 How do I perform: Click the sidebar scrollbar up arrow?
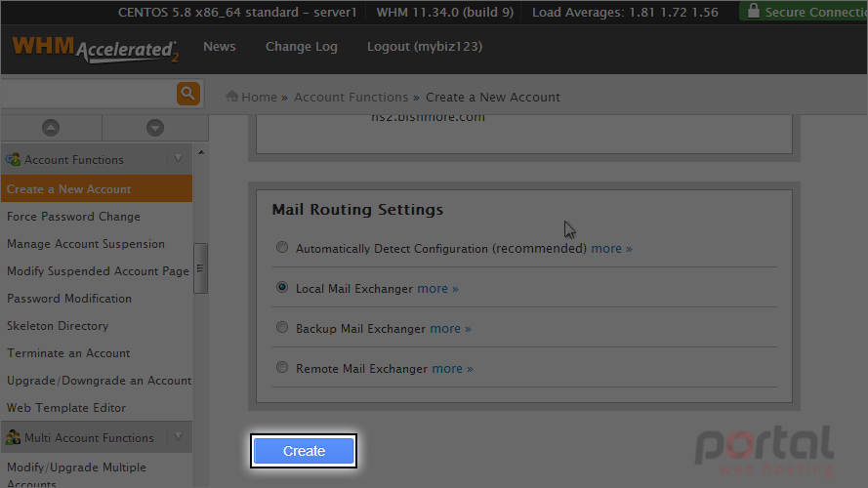pyautogui.click(x=201, y=152)
